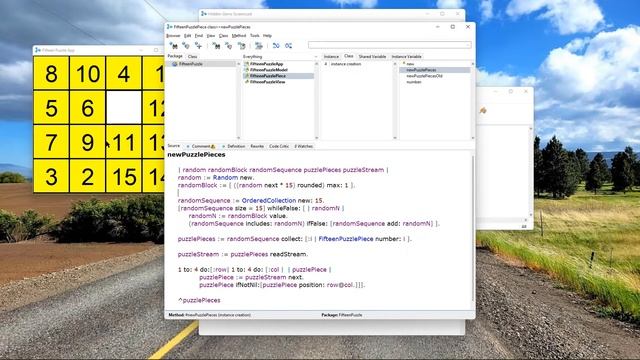Open the Browser menu
Image resolution: width=640 pixels, height=360 pixels.
(x=173, y=36)
